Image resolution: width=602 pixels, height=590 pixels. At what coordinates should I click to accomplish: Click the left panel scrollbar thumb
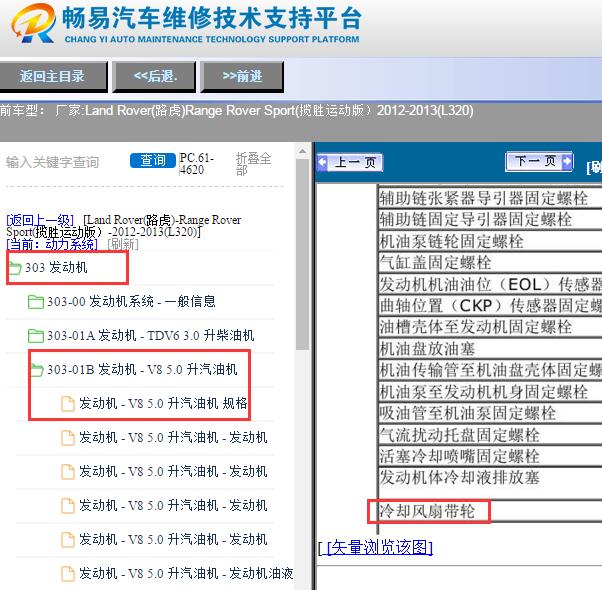[x=303, y=253]
